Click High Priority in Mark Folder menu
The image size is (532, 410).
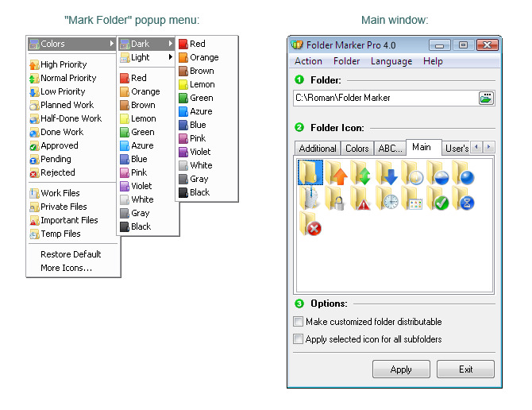click(72, 64)
